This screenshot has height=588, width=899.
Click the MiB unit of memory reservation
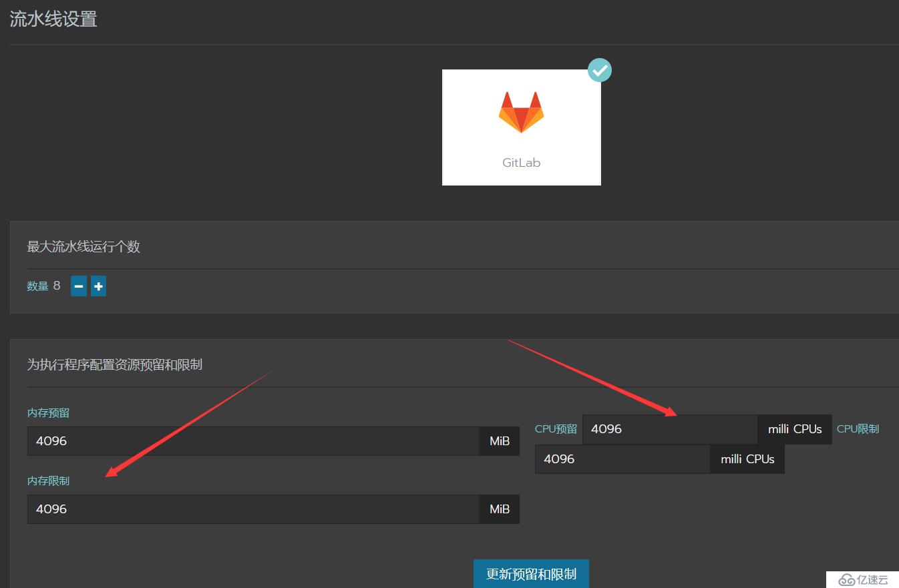(500, 441)
